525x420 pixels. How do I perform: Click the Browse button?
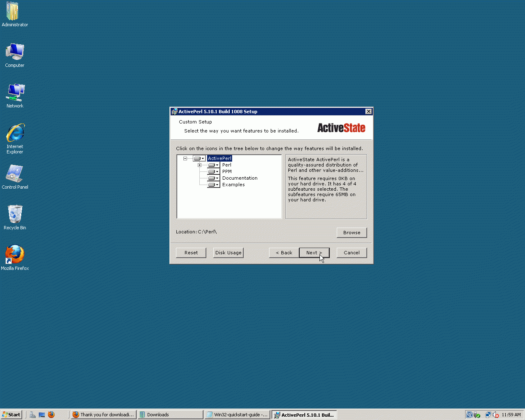(352, 233)
